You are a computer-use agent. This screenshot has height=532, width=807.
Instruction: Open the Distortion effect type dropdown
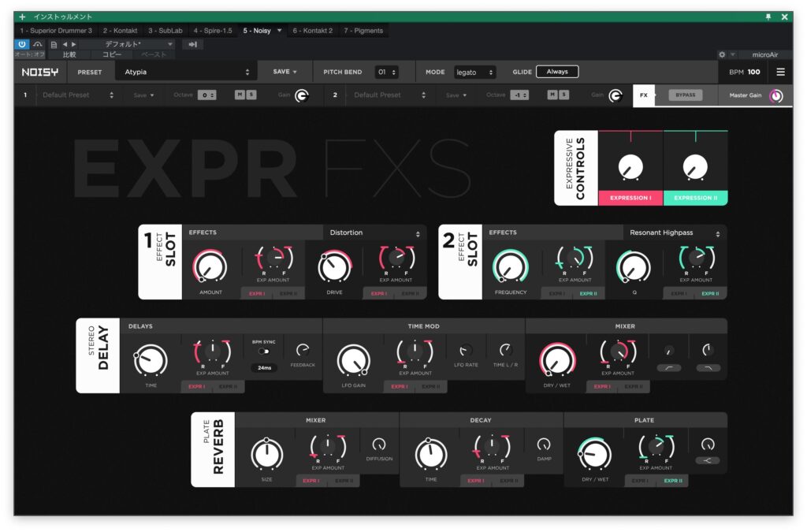point(374,233)
